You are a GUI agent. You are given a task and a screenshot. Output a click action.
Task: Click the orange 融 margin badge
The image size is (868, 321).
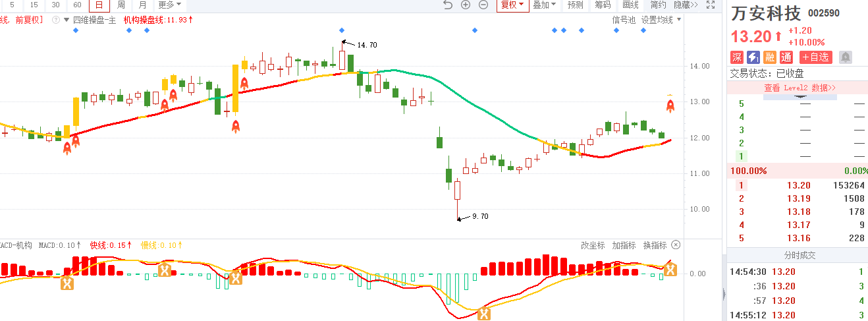pyautogui.click(x=770, y=57)
